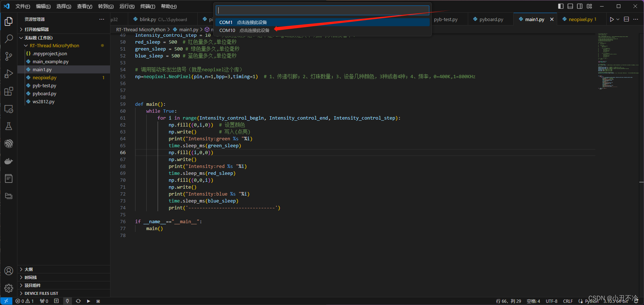Image resolution: width=644 pixels, height=305 pixels.
Task: Expand the 项目组件 section
Action: 64,285
